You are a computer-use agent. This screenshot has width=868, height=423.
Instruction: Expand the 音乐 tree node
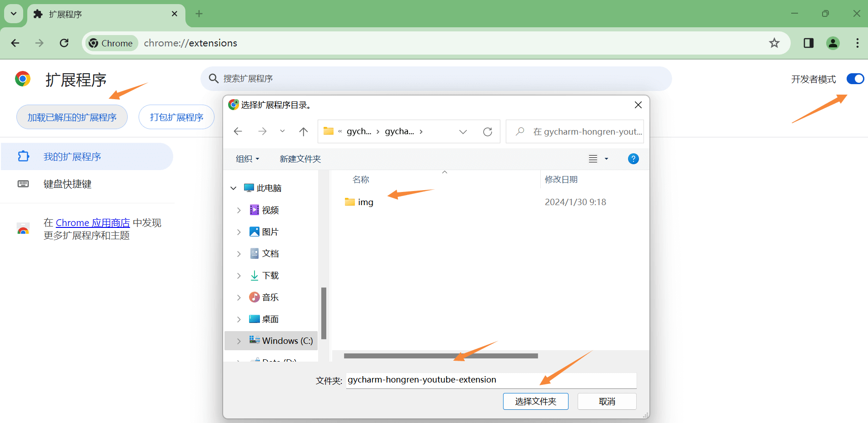[239, 297]
